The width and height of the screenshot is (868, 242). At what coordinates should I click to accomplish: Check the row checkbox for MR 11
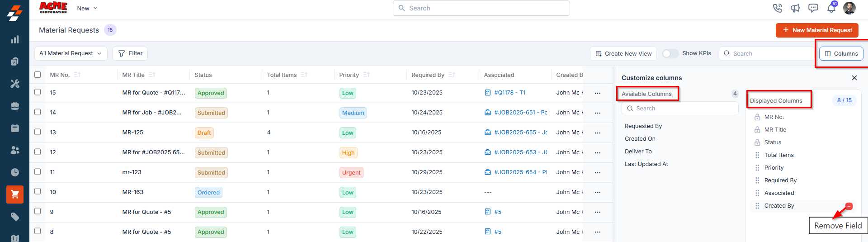click(x=38, y=171)
